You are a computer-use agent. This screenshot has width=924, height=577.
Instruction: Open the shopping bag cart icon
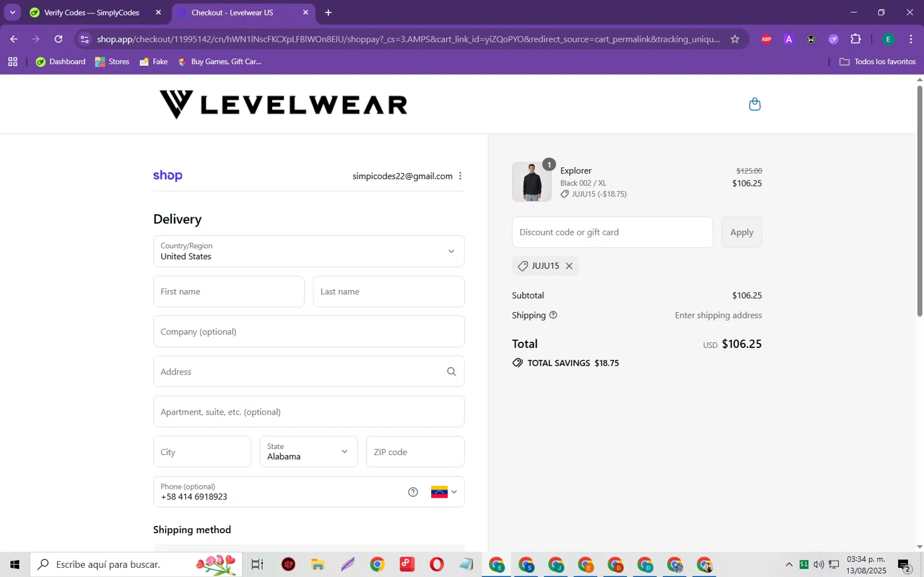coord(754,104)
